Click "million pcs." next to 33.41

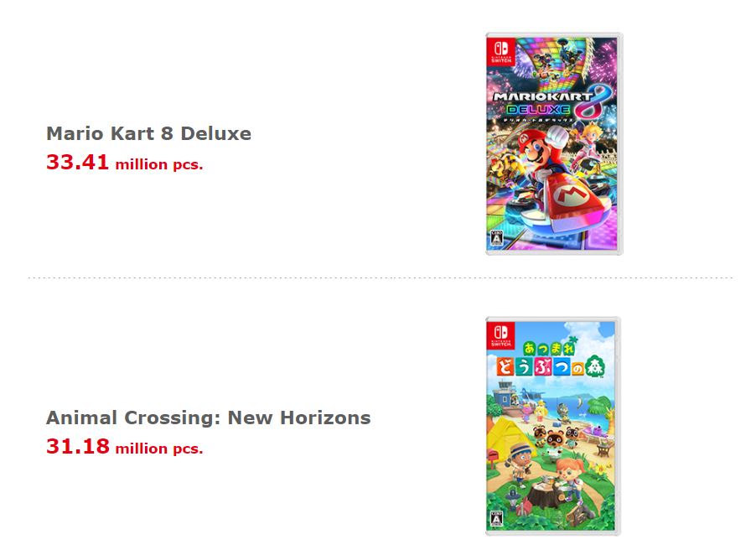(x=159, y=164)
